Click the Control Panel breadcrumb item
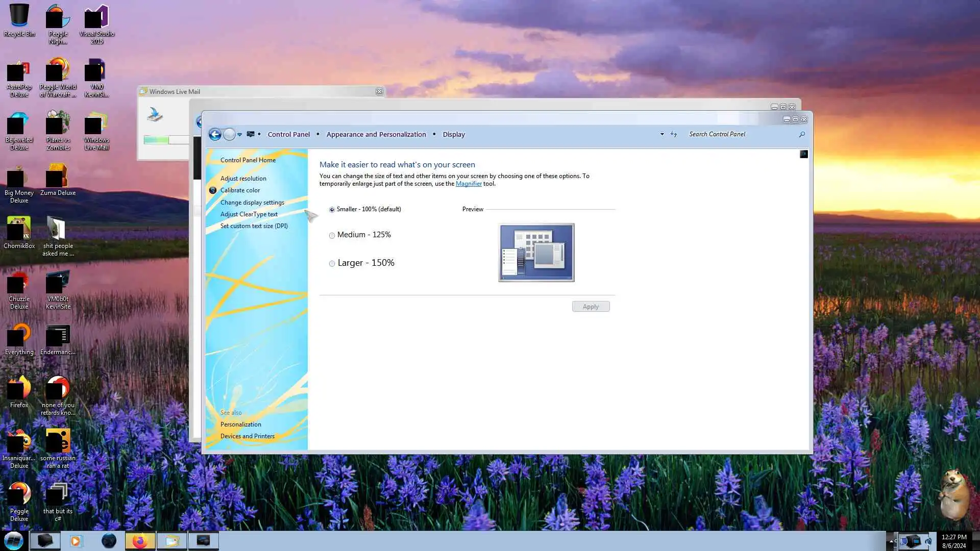Screen dimensions: 980x551 288,134
